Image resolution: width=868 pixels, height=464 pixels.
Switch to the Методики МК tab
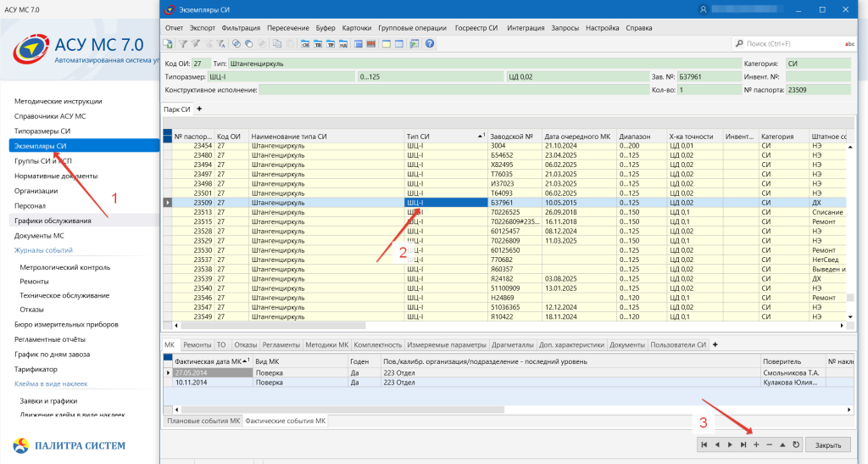[x=326, y=345]
